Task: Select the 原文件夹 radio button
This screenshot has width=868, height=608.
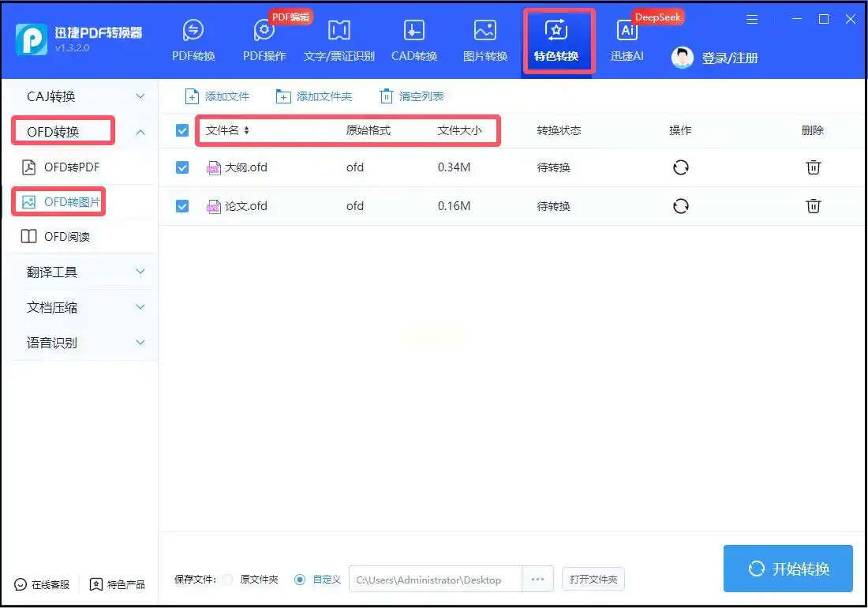Action: click(x=227, y=580)
